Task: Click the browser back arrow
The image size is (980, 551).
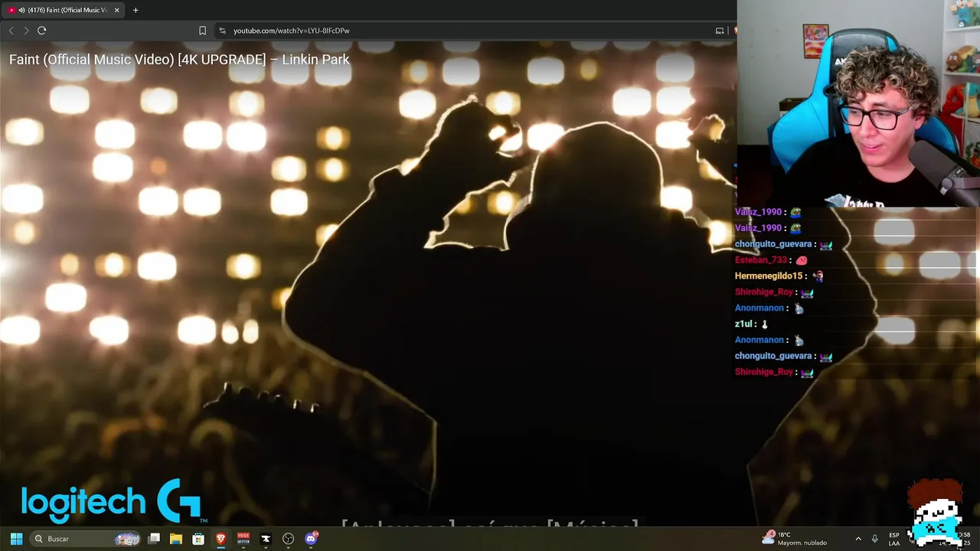Action: [x=11, y=31]
